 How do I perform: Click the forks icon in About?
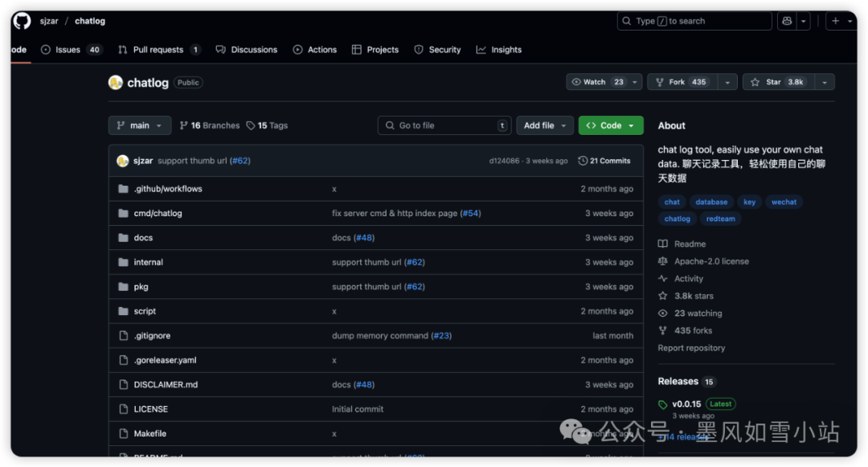pyautogui.click(x=662, y=330)
